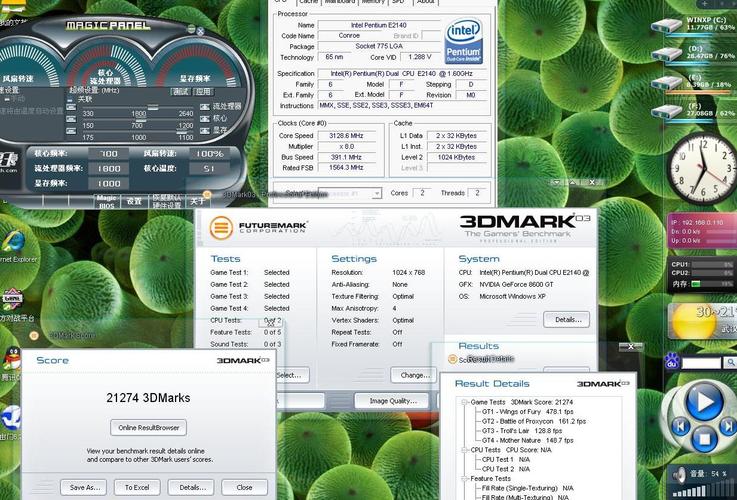Viewport: 737px width, 500px height.
Task: Click the Intel Pentium logo in CPU-Z
Action: (463, 41)
